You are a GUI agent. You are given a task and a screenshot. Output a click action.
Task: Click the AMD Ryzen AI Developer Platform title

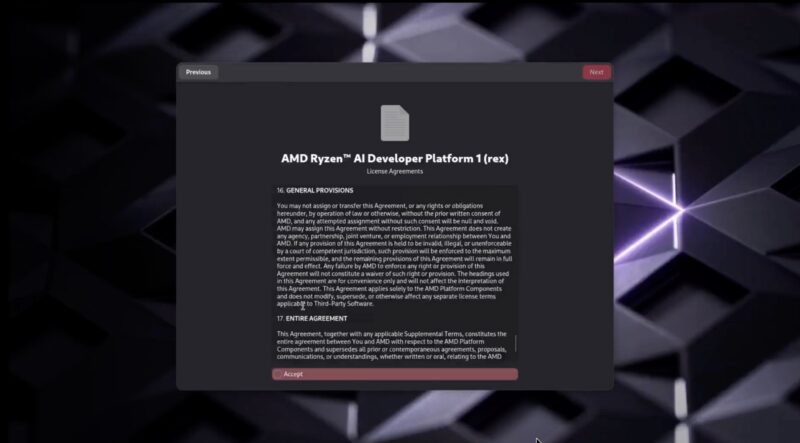click(x=395, y=158)
